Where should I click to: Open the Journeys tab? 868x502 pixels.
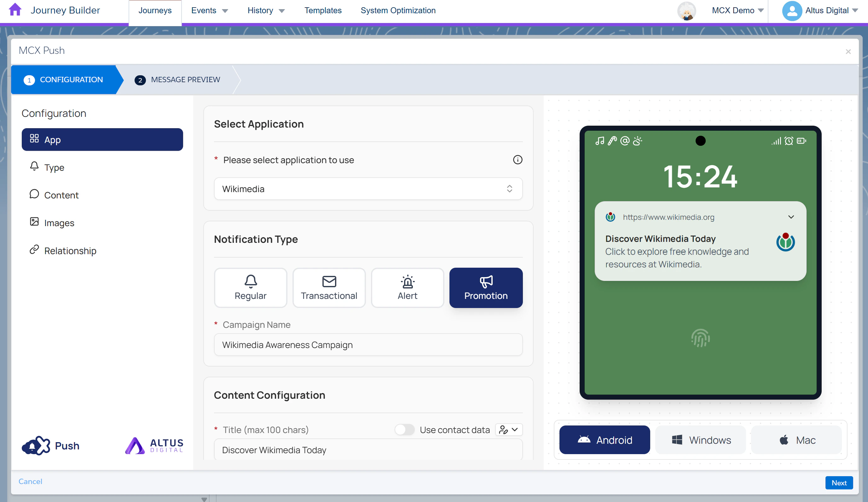click(x=155, y=11)
